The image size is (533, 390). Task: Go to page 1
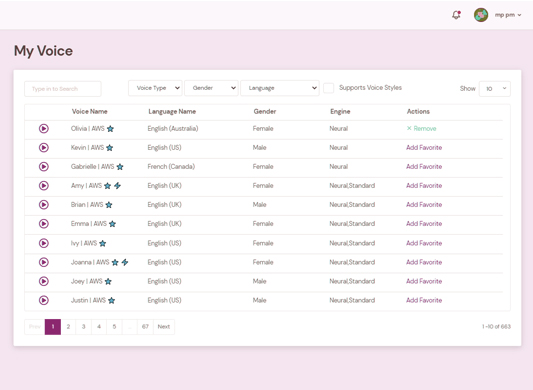(53, 327)
